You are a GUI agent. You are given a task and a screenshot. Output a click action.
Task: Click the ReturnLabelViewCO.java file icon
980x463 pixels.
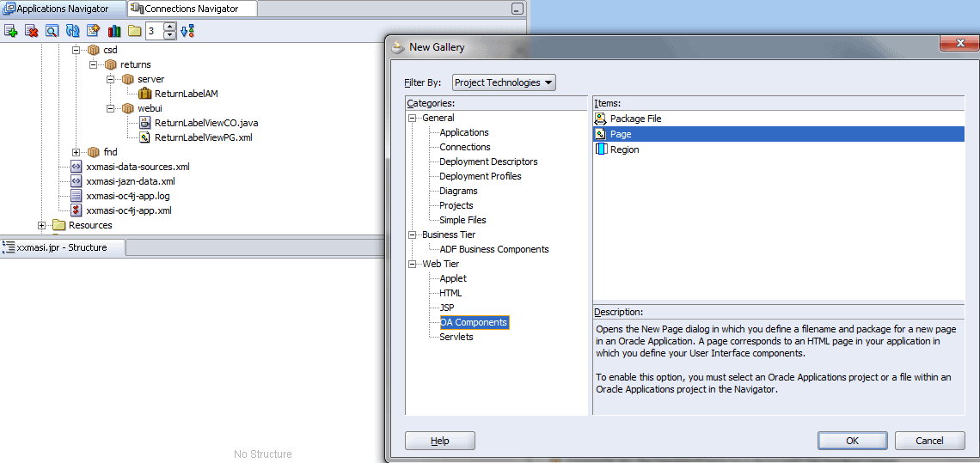point(144,123)
